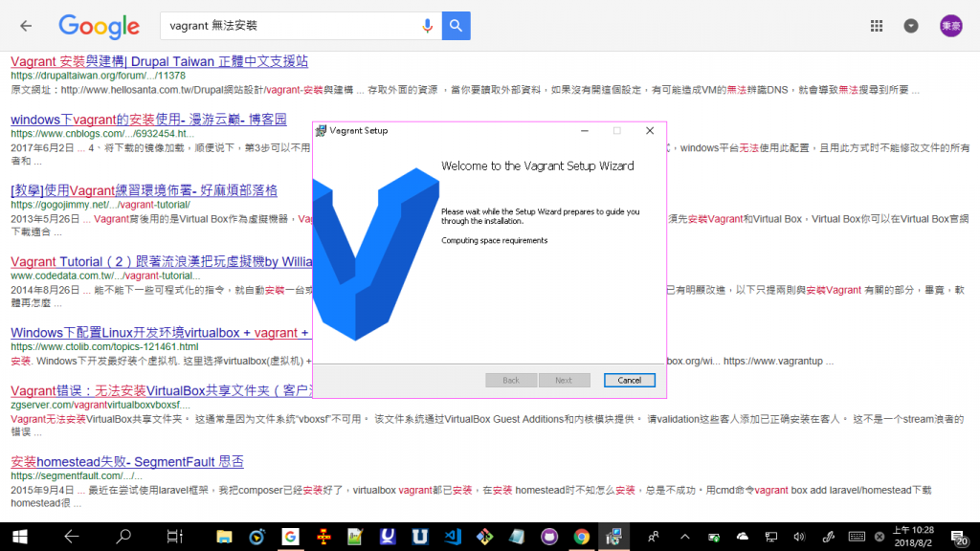
Task: Open the purple account avatar
Action: pos(951,26)
